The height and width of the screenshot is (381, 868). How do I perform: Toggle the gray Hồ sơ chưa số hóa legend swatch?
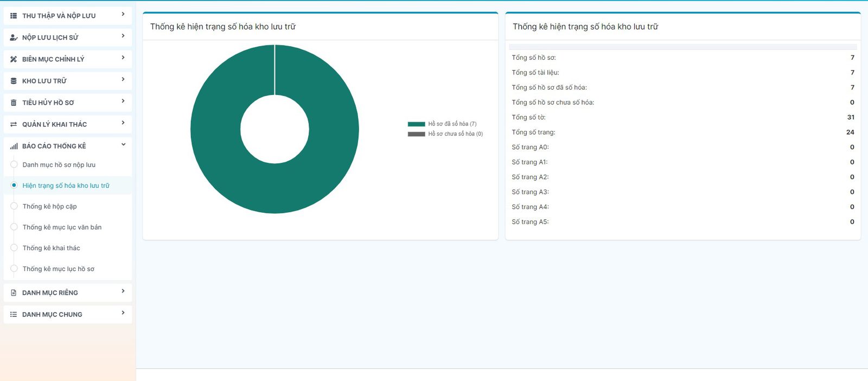point(417,134)
